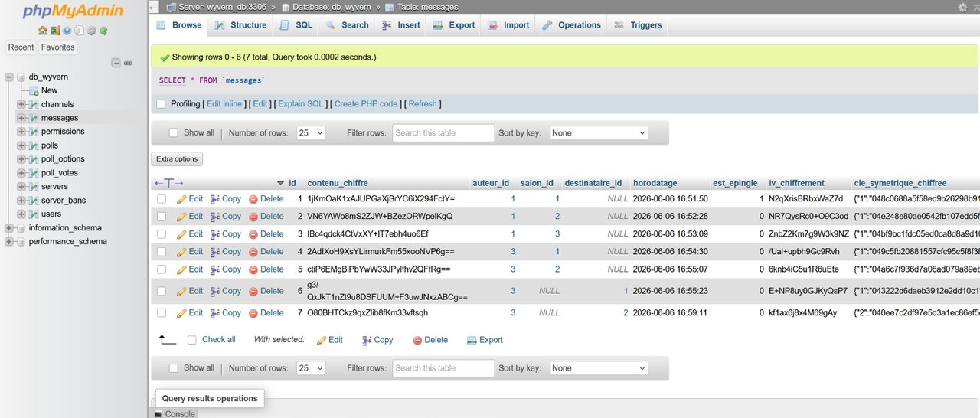Image resolution: width=980 pixels, height=418 pixels.
Task: Collapse all tree nodes minus icon
Action: click(x=116, y=63)
